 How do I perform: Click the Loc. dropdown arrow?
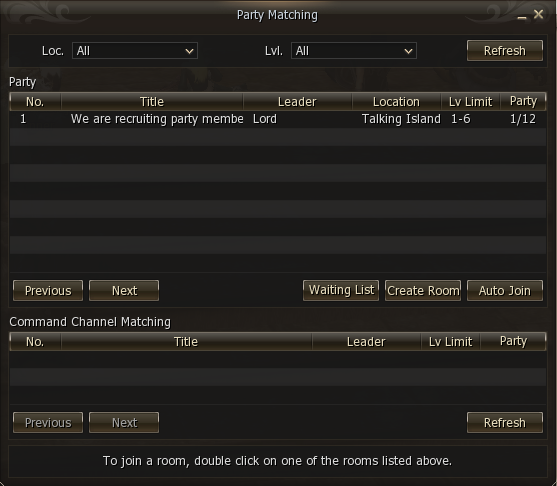tap(189, 51)
